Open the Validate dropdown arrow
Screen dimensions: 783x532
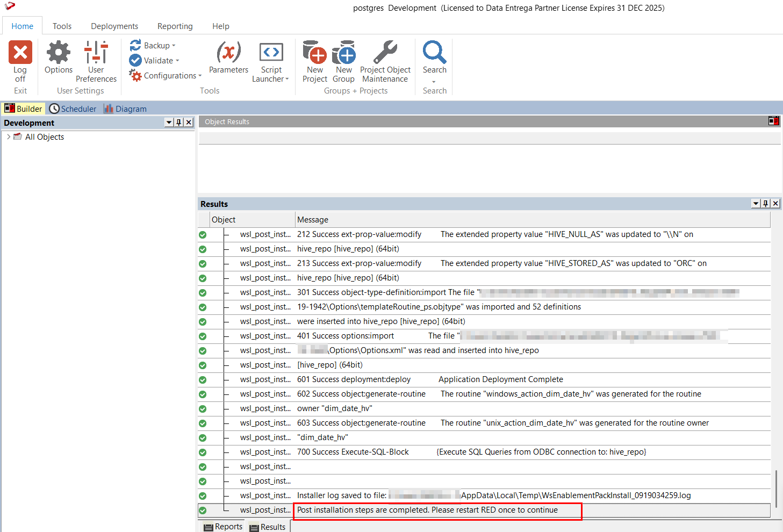click(177, 61)
